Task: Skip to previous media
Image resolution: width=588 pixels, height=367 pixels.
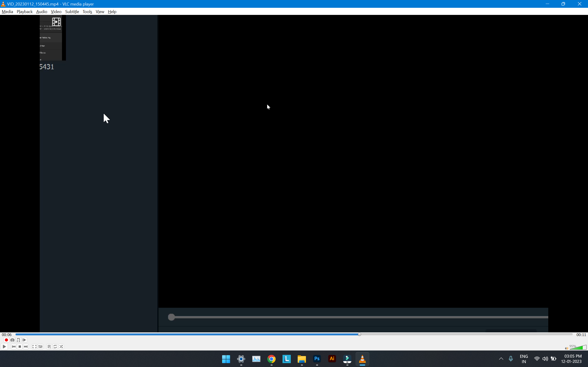Action: click(14, 347)
